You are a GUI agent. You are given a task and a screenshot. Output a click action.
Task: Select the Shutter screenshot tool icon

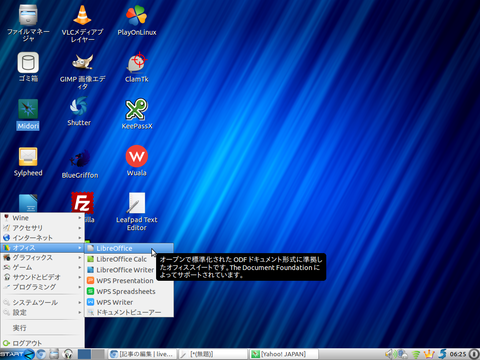pyautogui.click(x=79, y=112)
